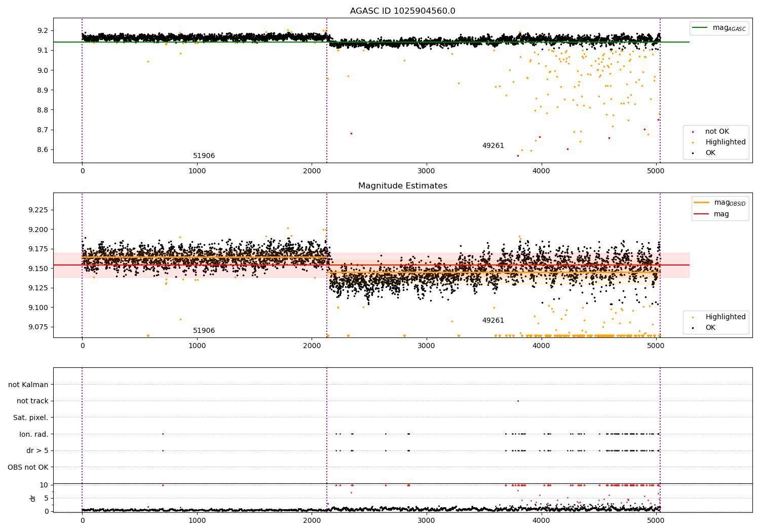
Task: Click the 10 tick on the dr axis
Action: (44, 485)
